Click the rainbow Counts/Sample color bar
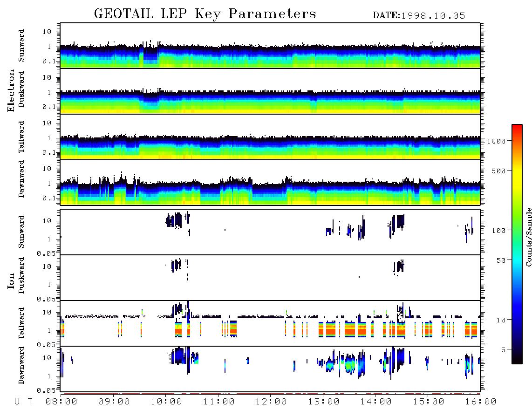 pyautogui.click(x=517, y=244)
